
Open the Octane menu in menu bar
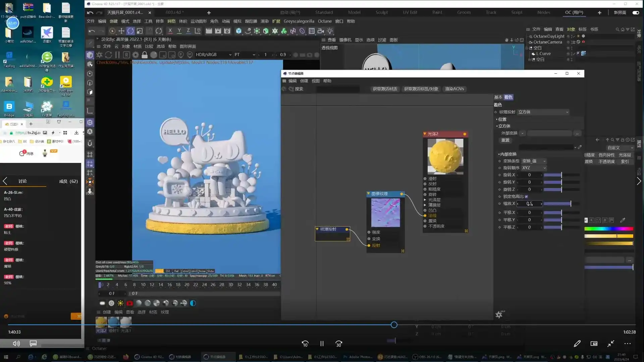[324, 21]
